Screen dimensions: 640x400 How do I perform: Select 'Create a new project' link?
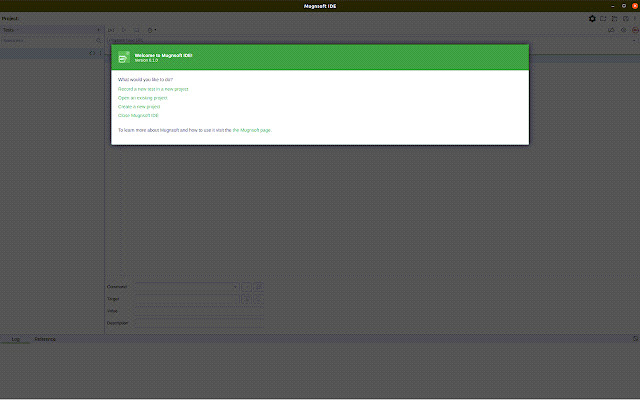(139, 107)
